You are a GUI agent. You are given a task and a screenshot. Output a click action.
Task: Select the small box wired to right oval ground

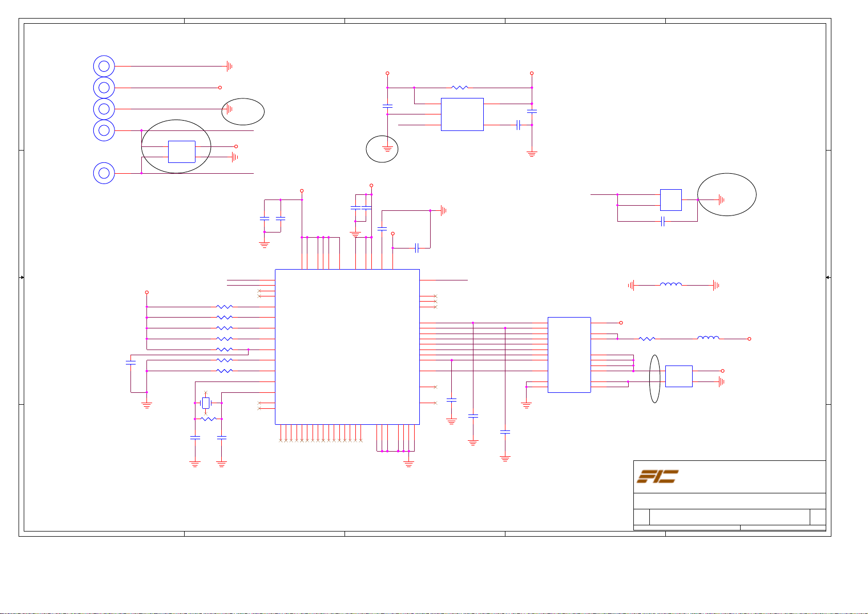pyautogui.click(x=670, y=200)
